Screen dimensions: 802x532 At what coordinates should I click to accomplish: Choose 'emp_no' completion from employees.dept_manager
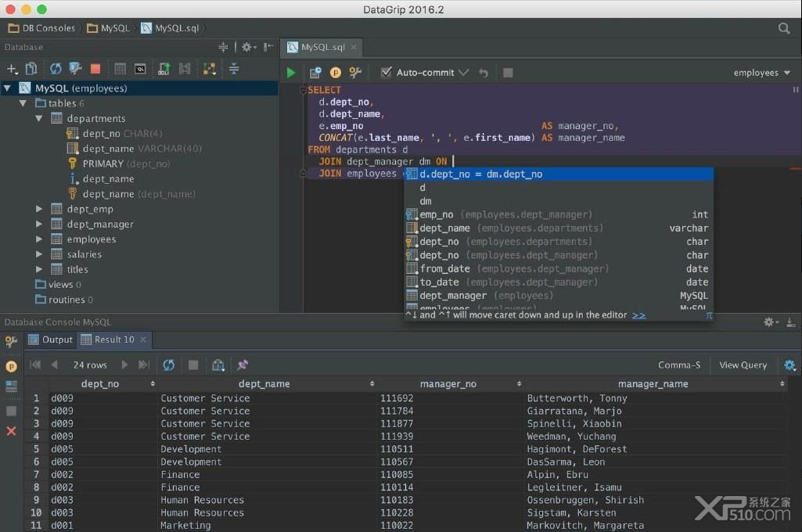point(559,214)
